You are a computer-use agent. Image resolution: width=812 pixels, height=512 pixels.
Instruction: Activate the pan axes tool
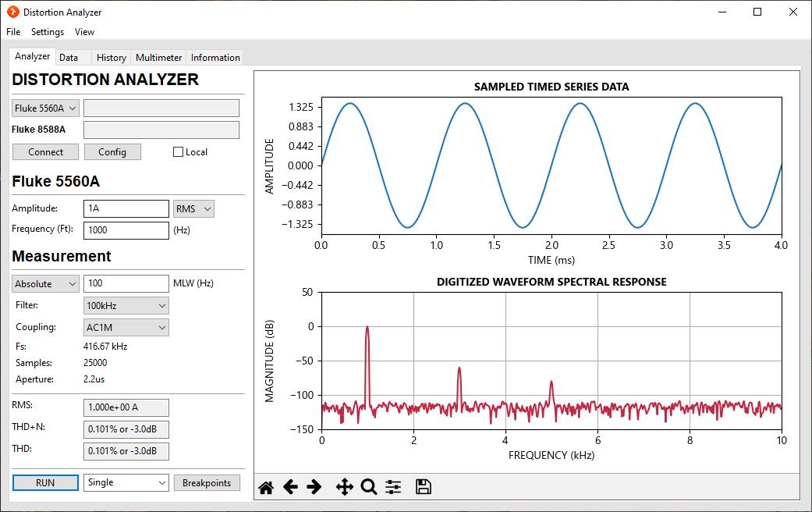coord(344,487)
